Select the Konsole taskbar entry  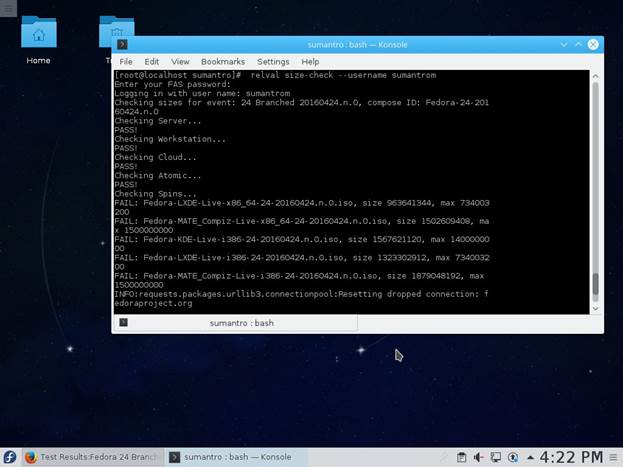click(x=236, y=457)
